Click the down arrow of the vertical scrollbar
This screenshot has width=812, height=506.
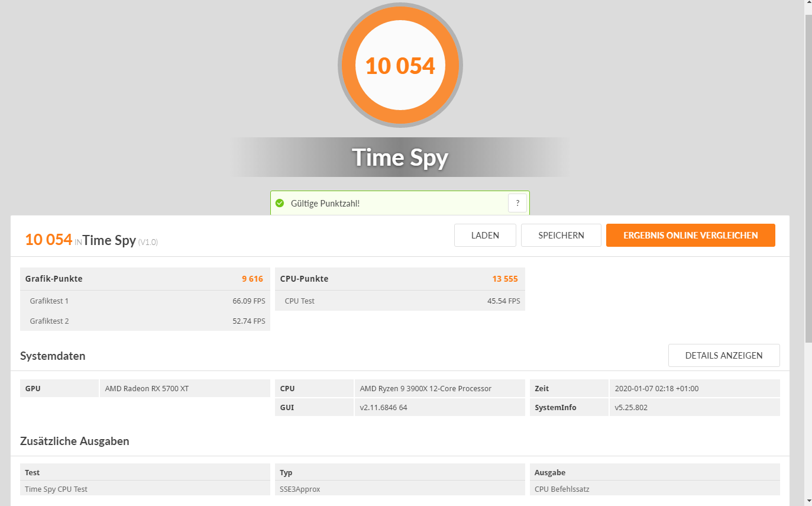coord(808,501)
